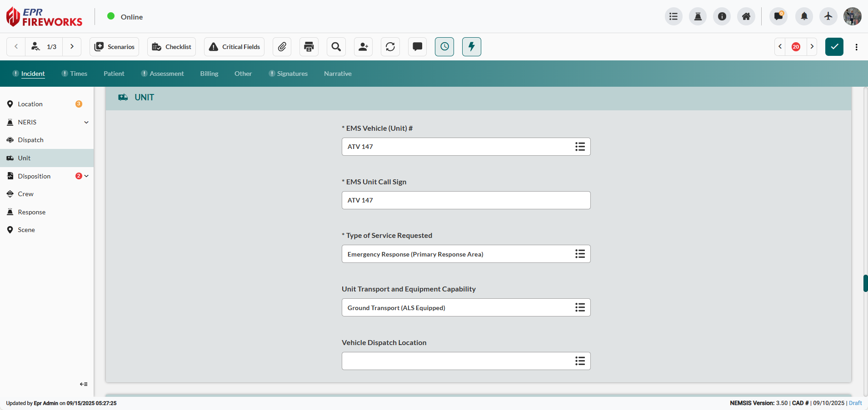Screen dimensions: 868x410
Task: Click the add user icon
Action: 363,47
